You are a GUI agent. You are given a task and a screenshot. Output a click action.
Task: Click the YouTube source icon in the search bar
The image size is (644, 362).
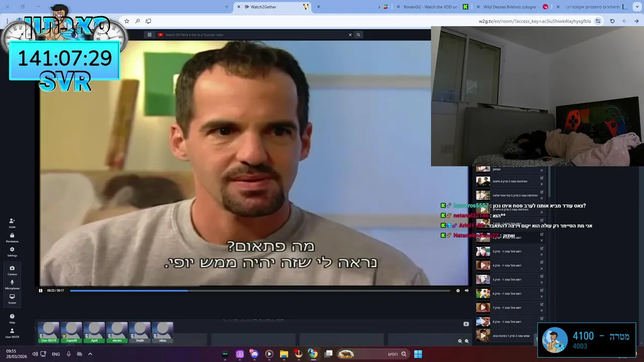tap(160, 35)
